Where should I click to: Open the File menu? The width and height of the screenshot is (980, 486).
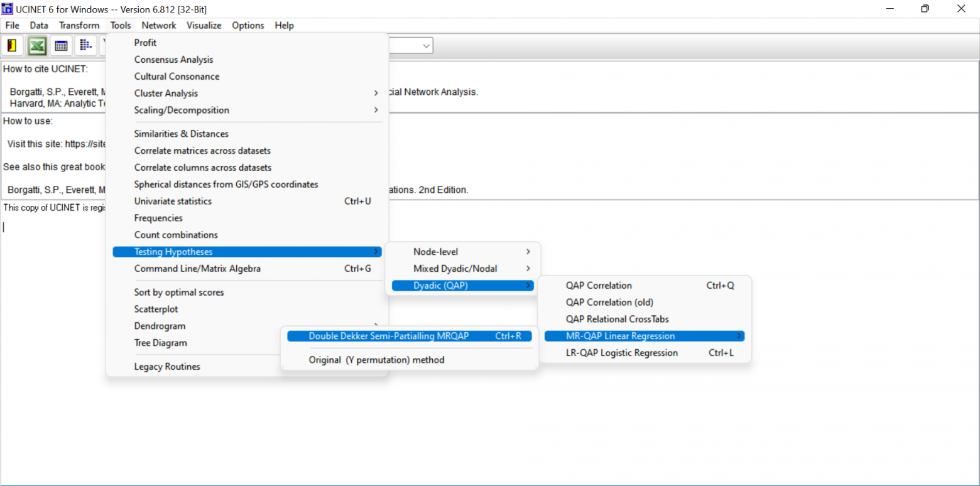tap(13, 26)
